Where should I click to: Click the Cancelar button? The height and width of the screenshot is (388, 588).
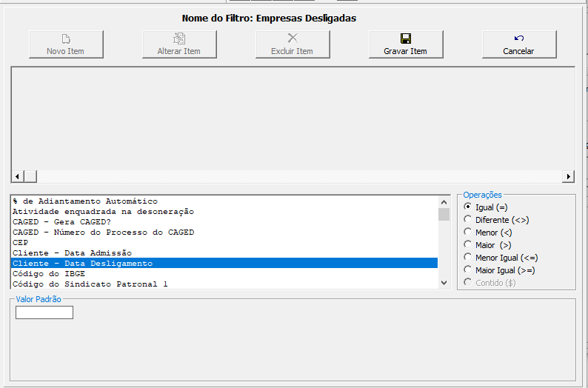click(519, 44)
